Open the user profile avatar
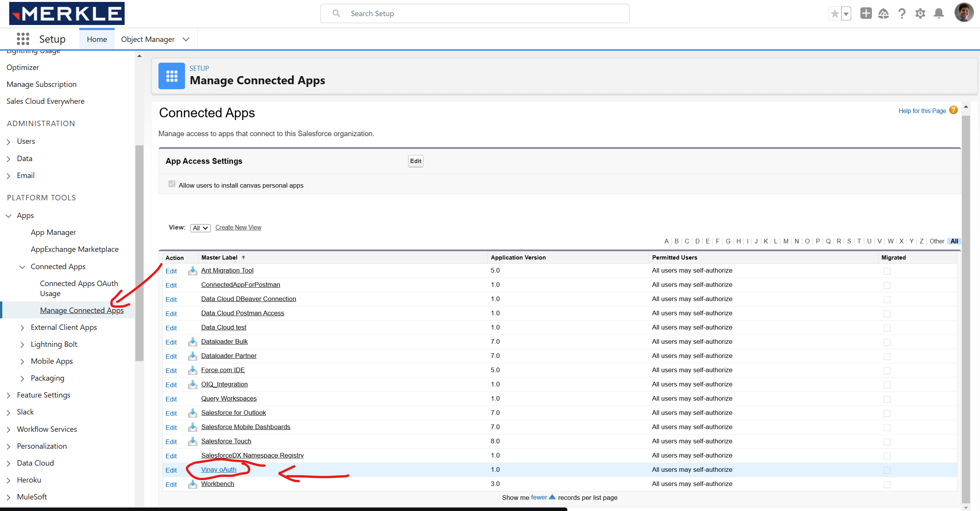980x511 pixels. click(964, 13)
